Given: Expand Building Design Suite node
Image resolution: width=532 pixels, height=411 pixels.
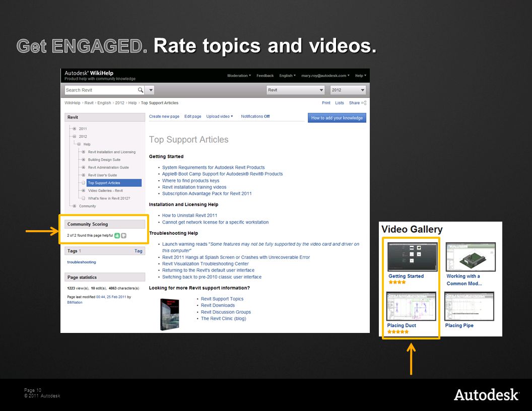Looking at the screenshot, I should (x=83, y=160).
